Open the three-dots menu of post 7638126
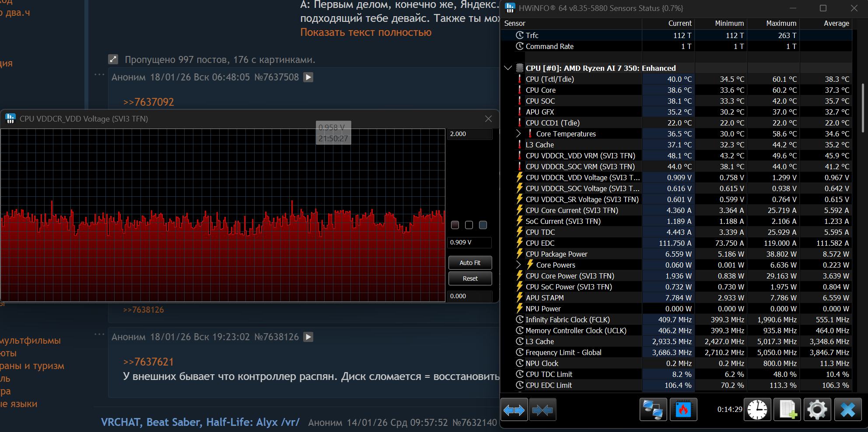 [x=99, y=334]
